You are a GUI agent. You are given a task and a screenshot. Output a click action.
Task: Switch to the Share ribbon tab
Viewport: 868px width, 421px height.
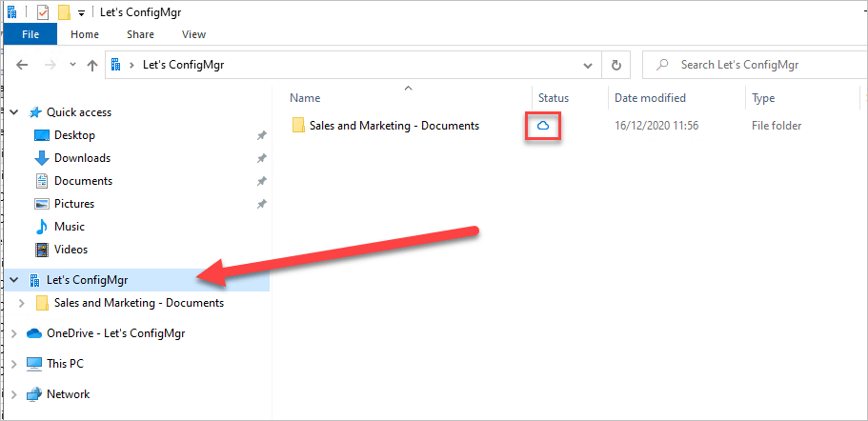tap(140, 34)
